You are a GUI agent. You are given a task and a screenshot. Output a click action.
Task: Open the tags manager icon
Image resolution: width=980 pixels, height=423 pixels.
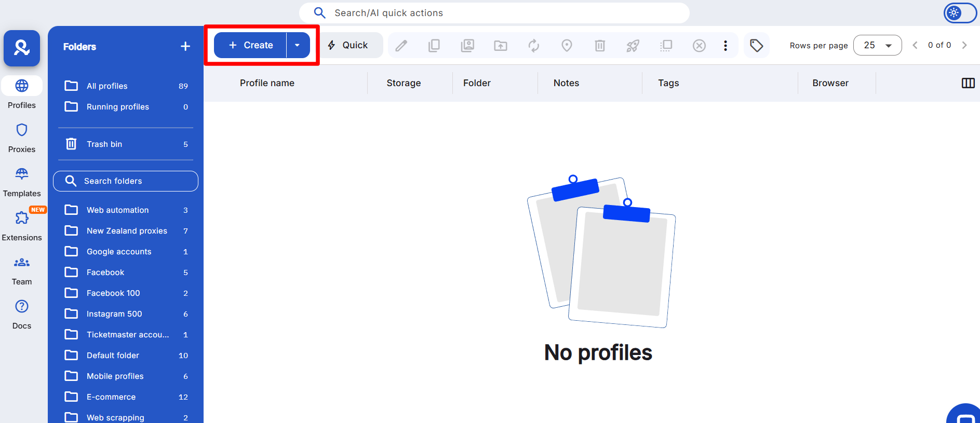pos(756,46)
